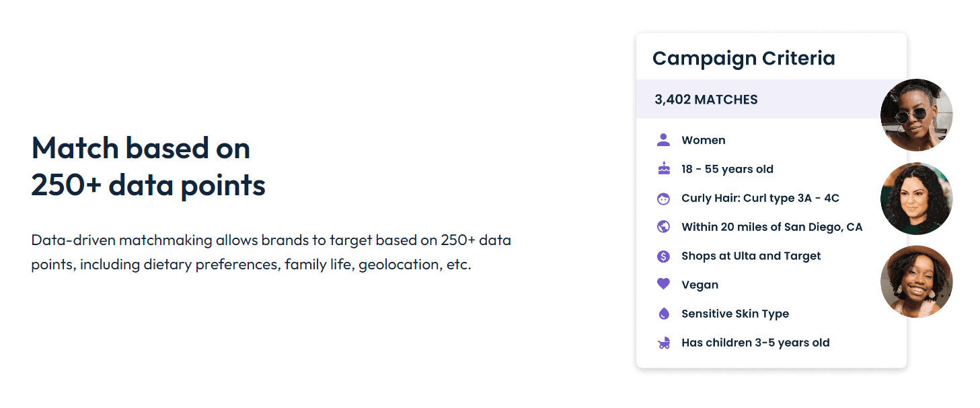
Task: Click Has children 3-5 years old
Action: [755, 343]
